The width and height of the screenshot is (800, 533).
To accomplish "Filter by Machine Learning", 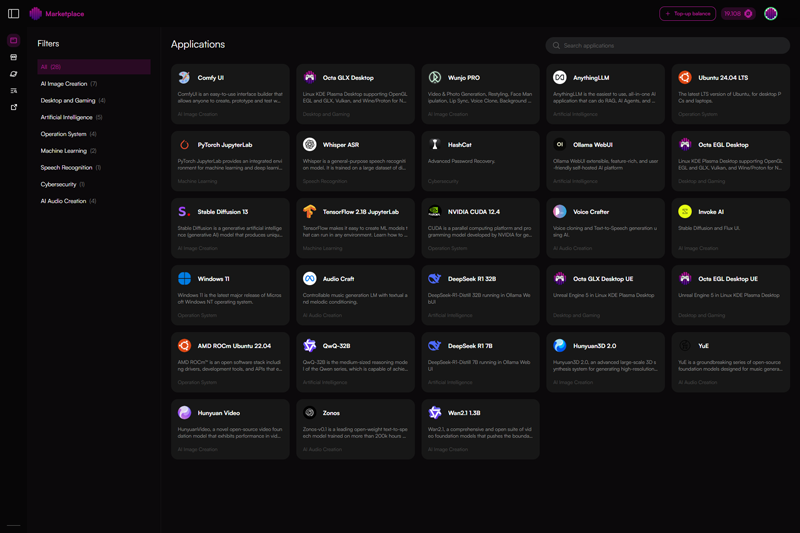I will tap(94, 151).
